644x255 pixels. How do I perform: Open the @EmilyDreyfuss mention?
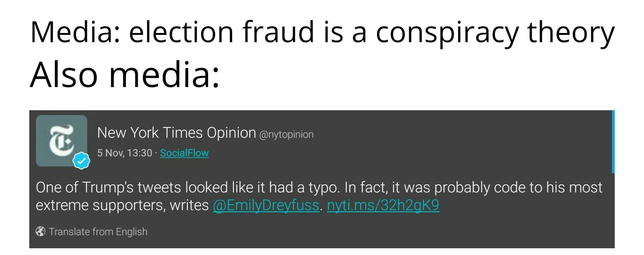[266, 205]
